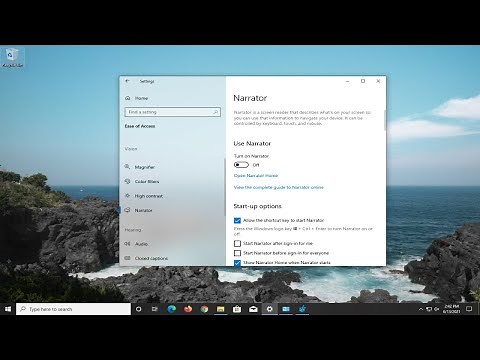Open the Windows Start menu
The width and height of the screenshot is (480, 360).
click(8, 309)
